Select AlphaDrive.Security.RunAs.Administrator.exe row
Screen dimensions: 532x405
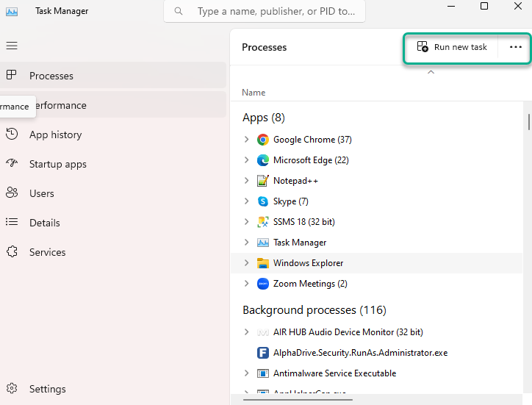pyautogui.click(x=377, y=353)
